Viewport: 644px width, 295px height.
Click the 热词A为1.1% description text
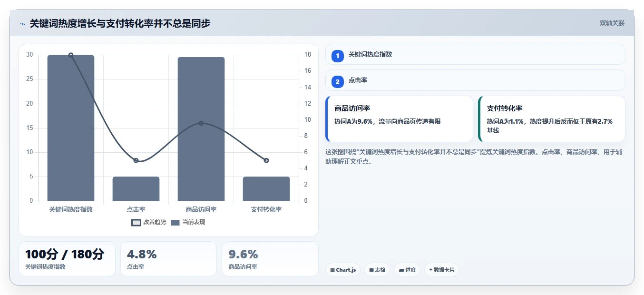click(550, 126)
